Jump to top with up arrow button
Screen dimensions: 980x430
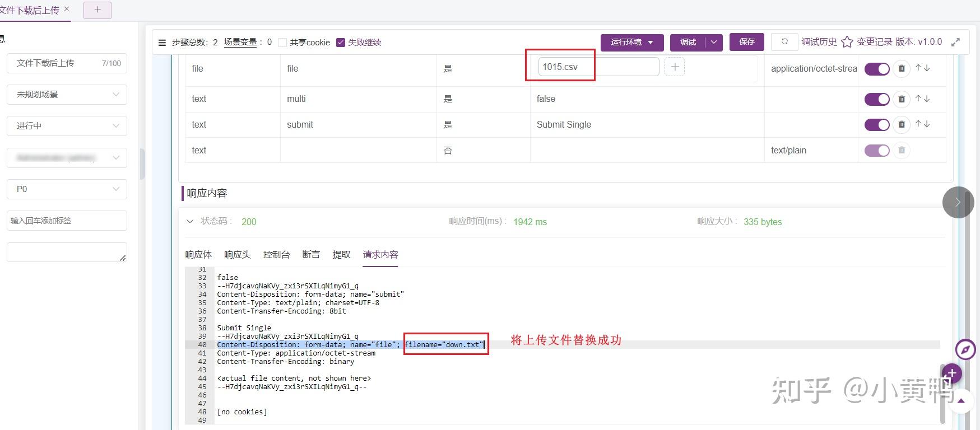962,401
